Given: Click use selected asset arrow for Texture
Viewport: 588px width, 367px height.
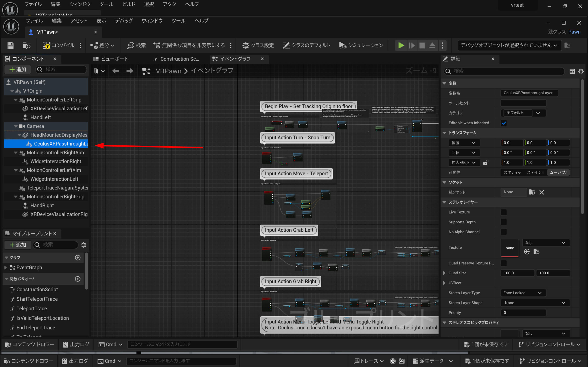Looking at the screenshot, I should tap(527, 252).
